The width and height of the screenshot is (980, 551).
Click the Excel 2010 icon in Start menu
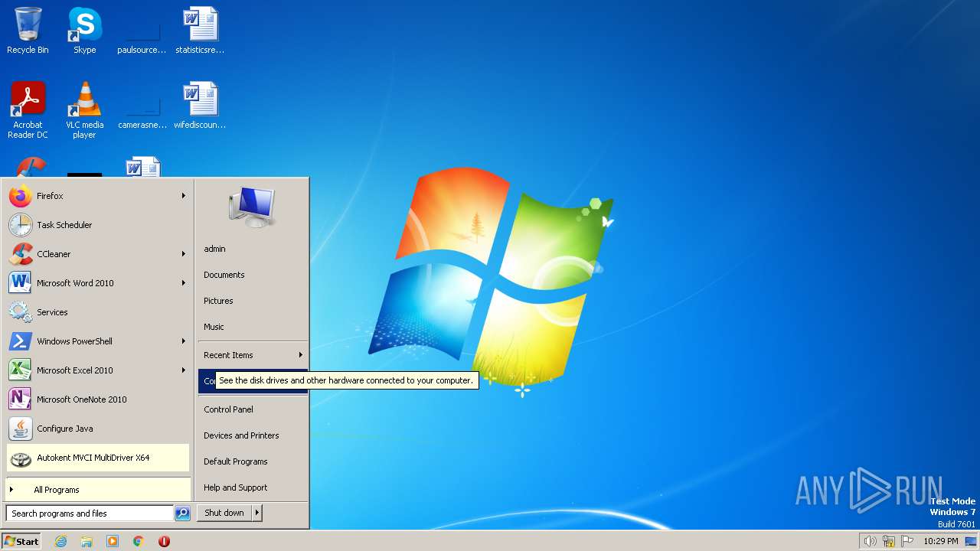[x=21, y=370]
